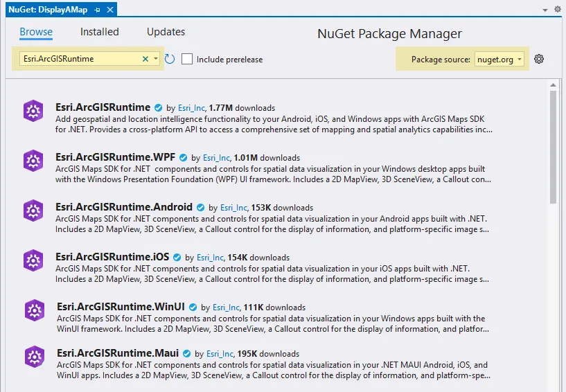
Task: Open Esri_Inc link for Esri.ArcGISRuntime.WPF
Action: coord(217,158)
